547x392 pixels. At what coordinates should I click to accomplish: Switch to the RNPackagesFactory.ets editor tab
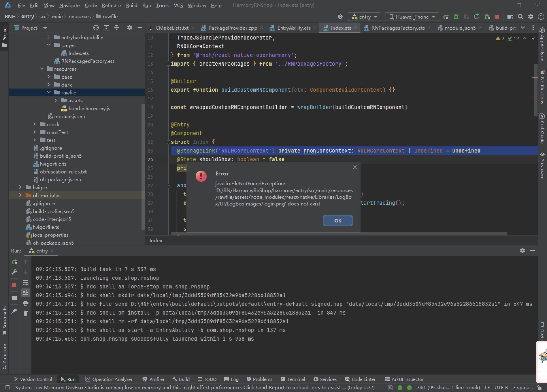(398, 28)
